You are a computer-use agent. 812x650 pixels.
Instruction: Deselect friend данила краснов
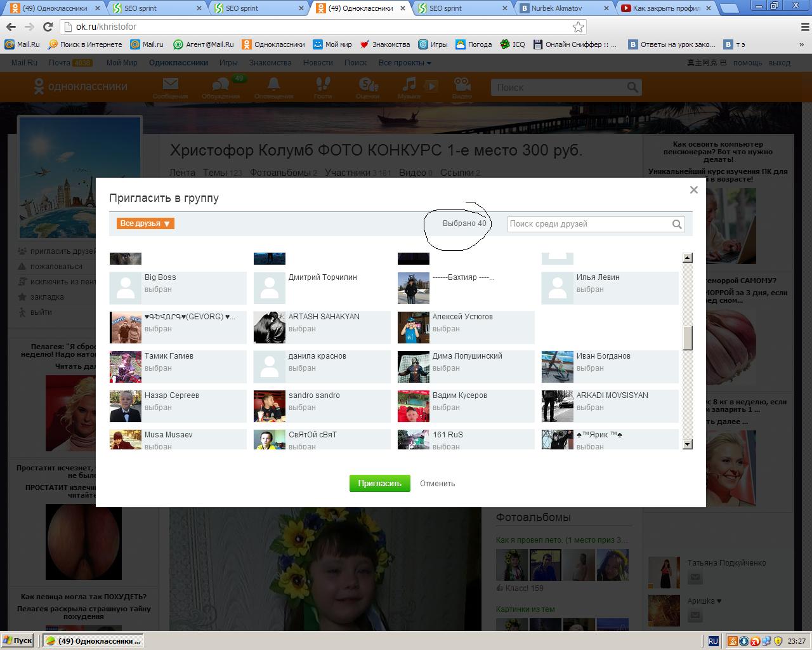[322, 366]
